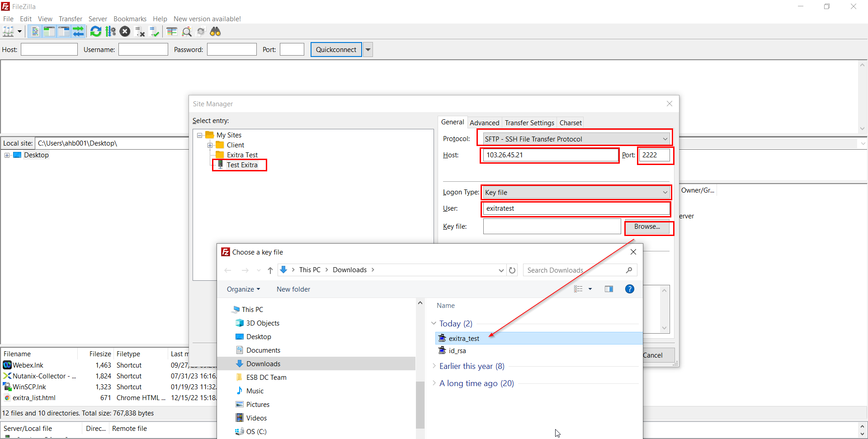Open the Logon Type dropdown
The height and width of the screenshot is (439, 868).
pos(665,193)
